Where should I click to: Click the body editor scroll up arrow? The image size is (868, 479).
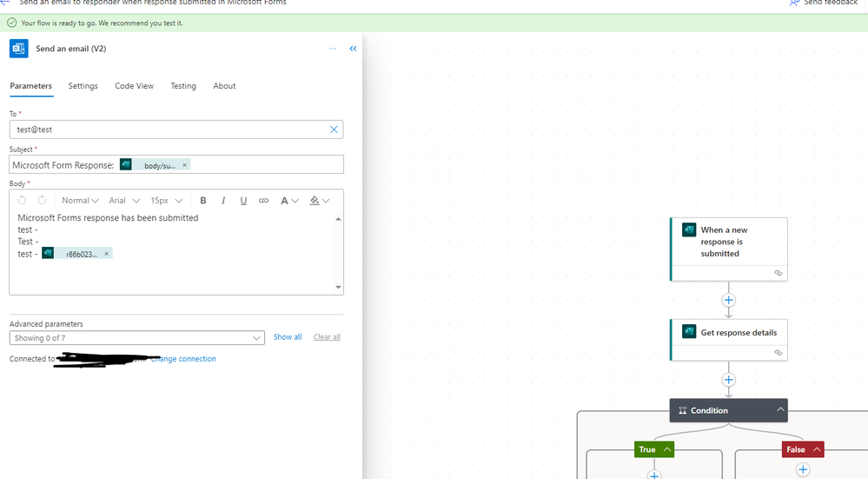tap(338, 219)
